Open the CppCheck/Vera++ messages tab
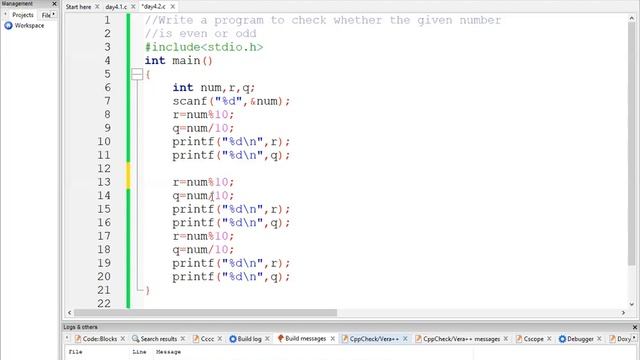Viewport: 640px width, 360px height. pos(461,339)
